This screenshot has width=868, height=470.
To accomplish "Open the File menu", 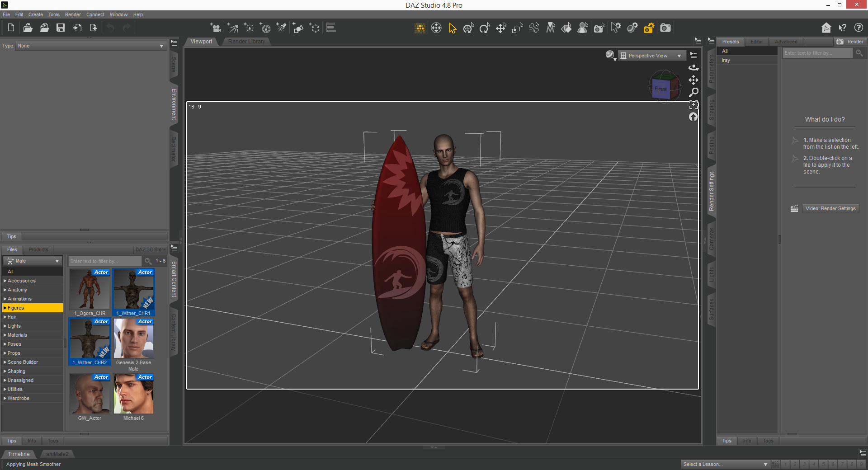I will click(6, 14).
